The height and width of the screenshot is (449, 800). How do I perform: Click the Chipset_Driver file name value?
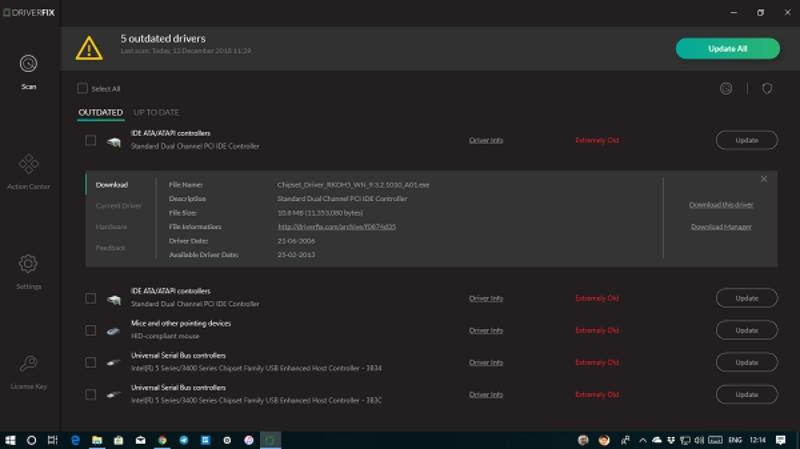click(x=353, y=185)
